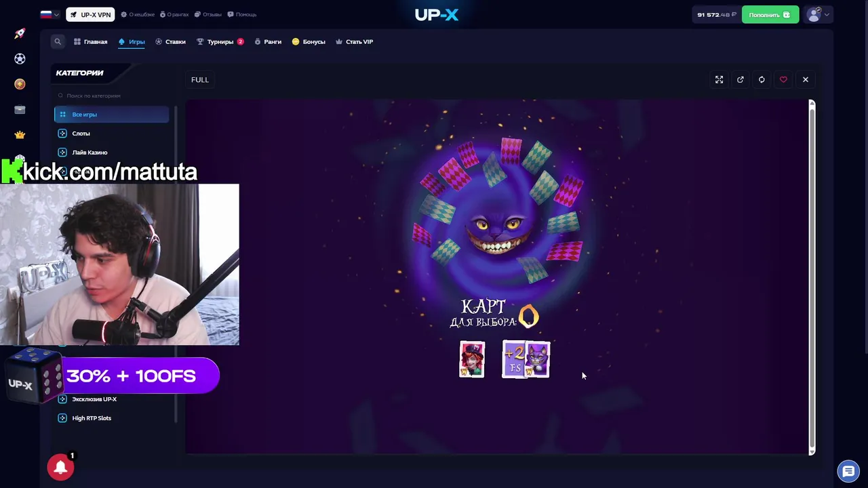Open the search magnifier in navigation bar
Screen dimensions: 868x488
[x=58, y=41]
